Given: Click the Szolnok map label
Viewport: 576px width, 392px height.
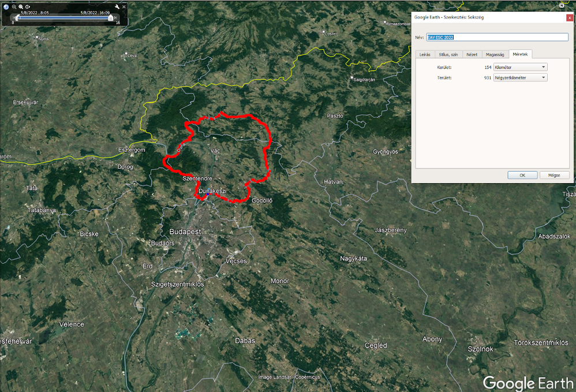Looking at the screenshot, I should tap(481, 349).
